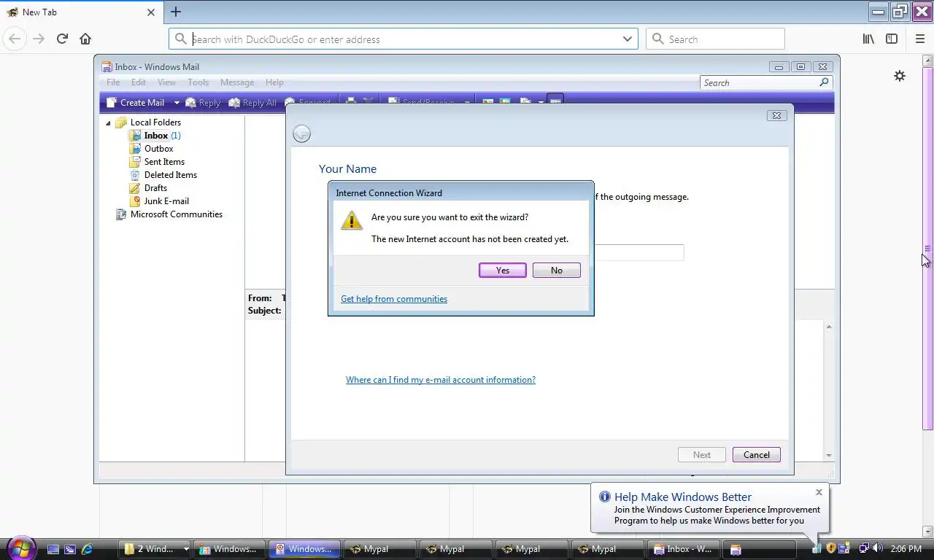Click Reply All in the Windows Mail toolbar

(252, 103)
